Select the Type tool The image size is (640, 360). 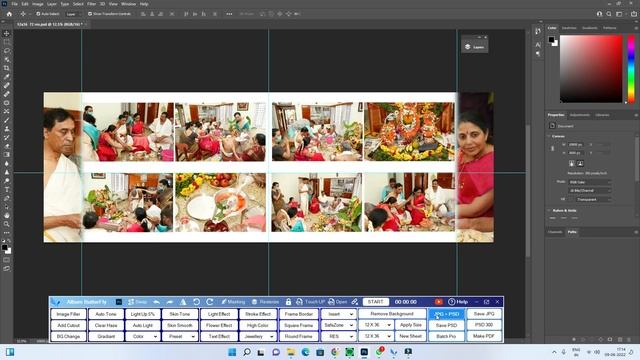[x=7, y=189]
